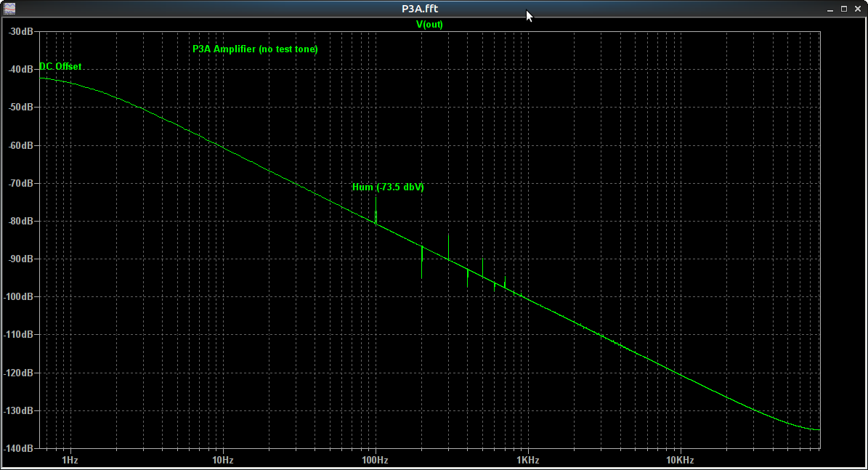
Task: Click the -130dB vertical axis label
Action: 19,410
